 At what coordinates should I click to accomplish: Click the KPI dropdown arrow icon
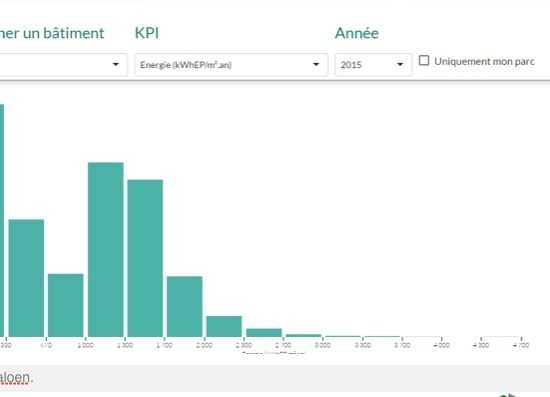[x=316, y=65]
